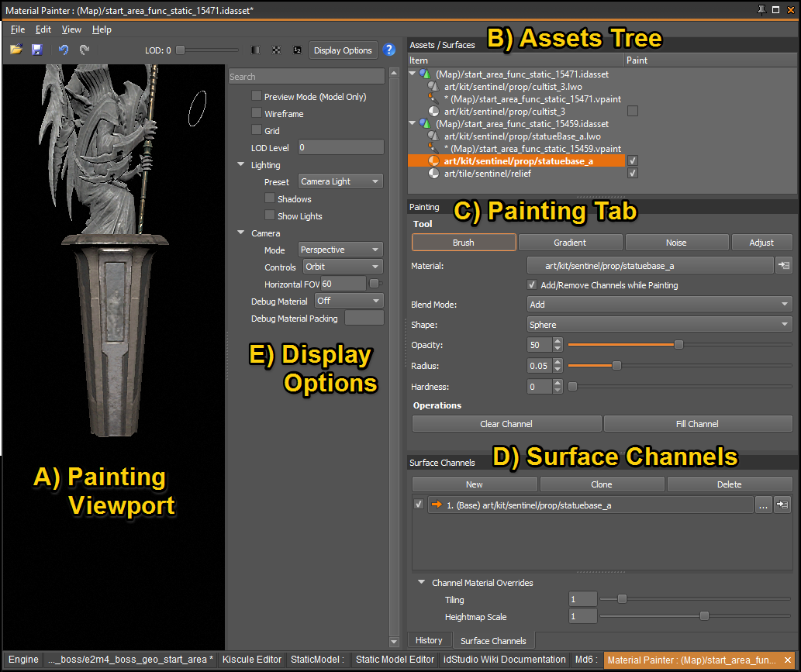Click the Clear Channel button
The height and width of the screenshot is (672, 801).
506,424
